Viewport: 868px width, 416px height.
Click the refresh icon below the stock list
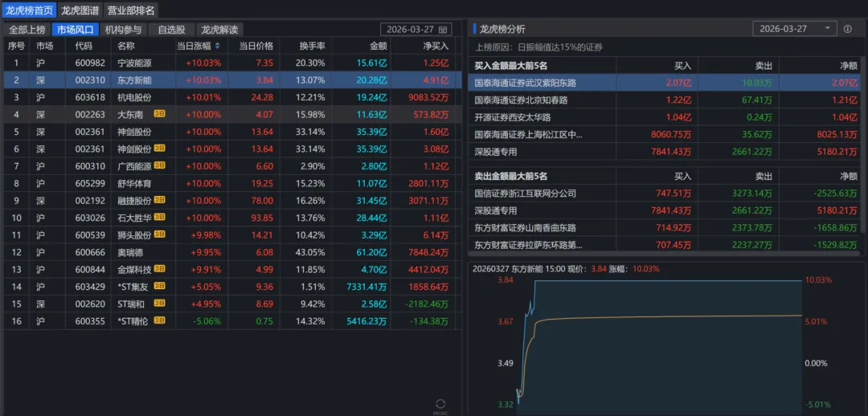coord(440,405)
